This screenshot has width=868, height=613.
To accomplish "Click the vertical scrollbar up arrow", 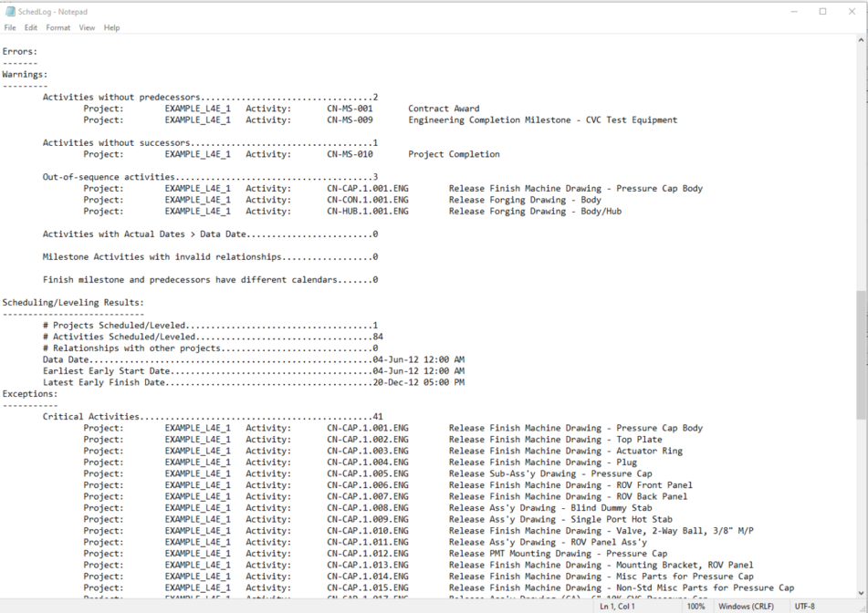I will [x=862, y=40].
